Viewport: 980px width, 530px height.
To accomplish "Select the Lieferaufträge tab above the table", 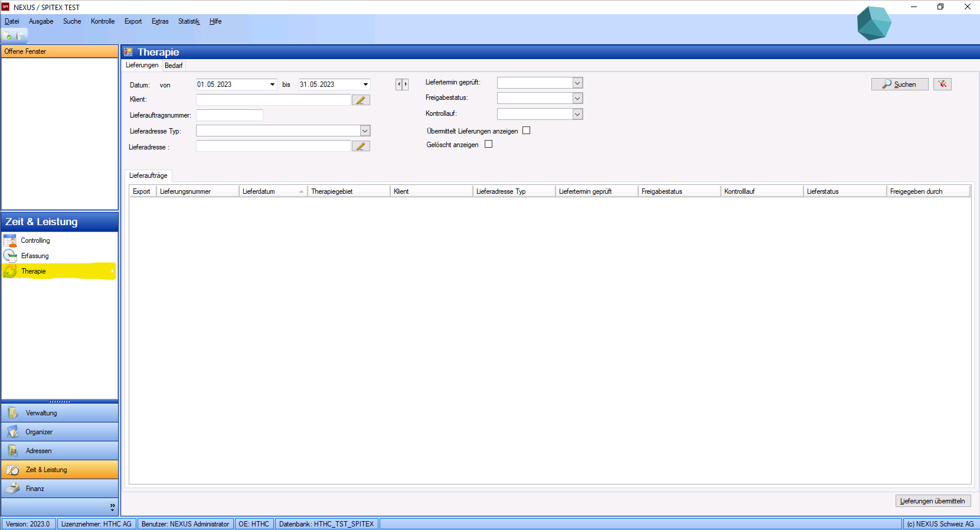I will [148, 175].
